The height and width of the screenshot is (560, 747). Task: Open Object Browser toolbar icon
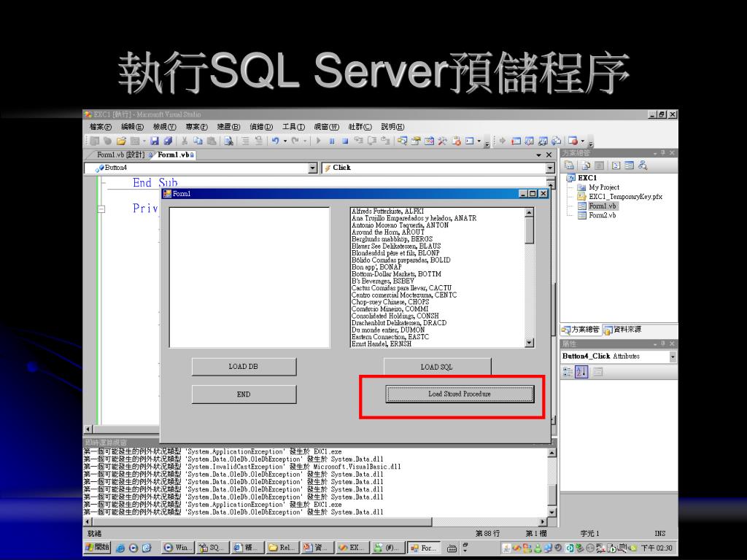coord(429,141)
